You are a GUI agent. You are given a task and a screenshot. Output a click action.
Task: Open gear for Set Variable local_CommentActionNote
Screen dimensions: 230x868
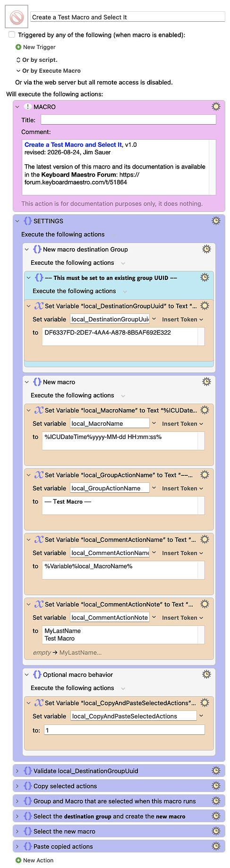coord(204,604)
